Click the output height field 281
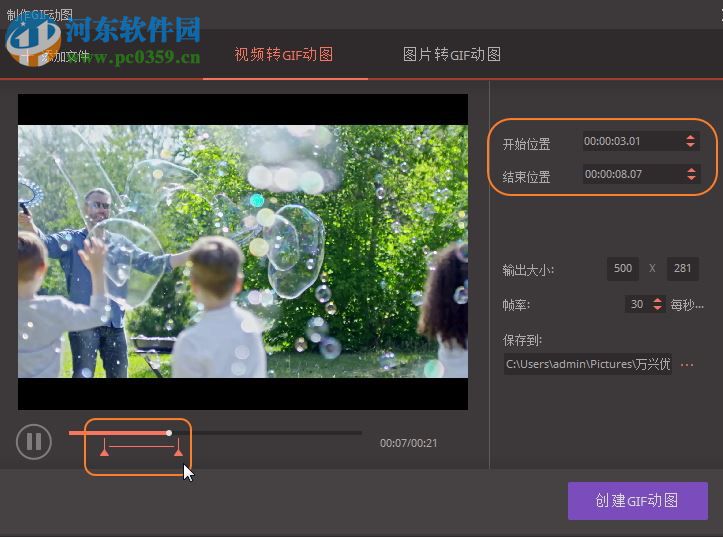 (x=682, y=268)
